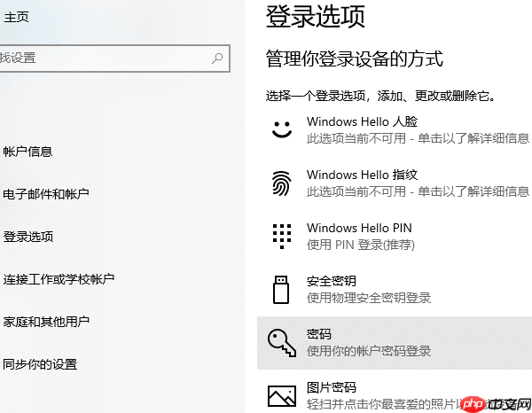532x413 pixels.
Task: Go to 主页 home
Action: (16, 17)
